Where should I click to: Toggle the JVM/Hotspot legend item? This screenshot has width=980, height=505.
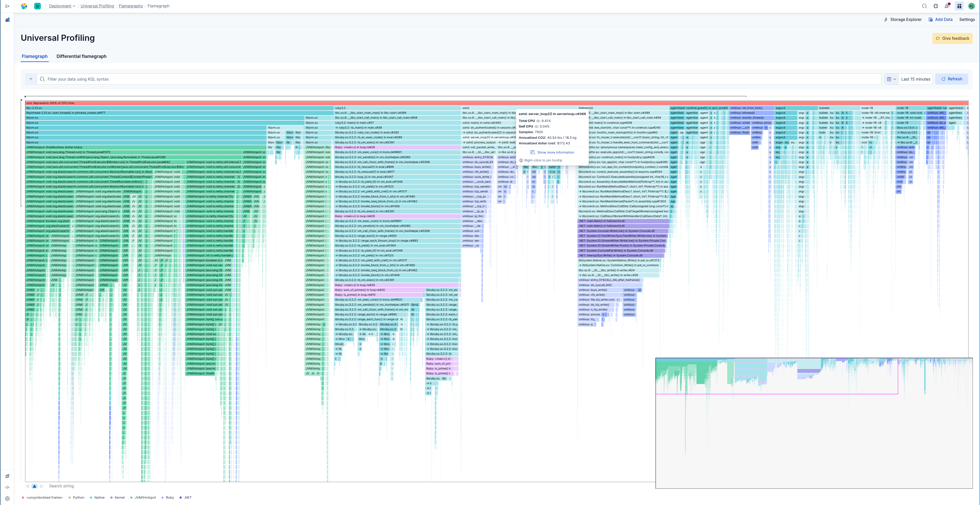tap(143, 497)
